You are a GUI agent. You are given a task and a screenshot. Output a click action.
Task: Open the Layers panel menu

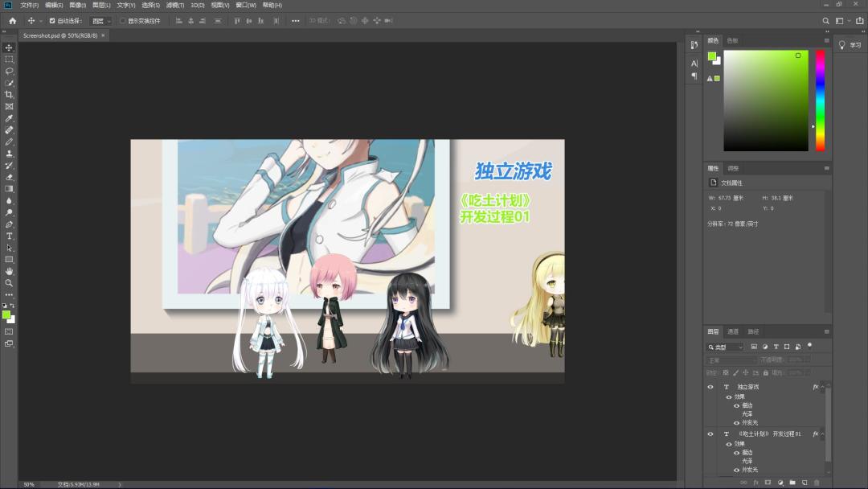coord(826,331)
